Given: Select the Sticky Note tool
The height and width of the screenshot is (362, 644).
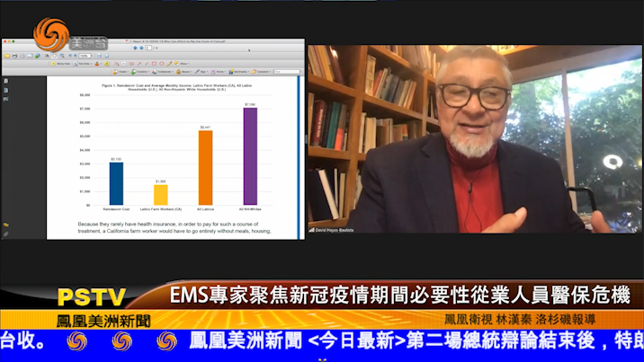Looking at the screenshot, I should [60, 64].
